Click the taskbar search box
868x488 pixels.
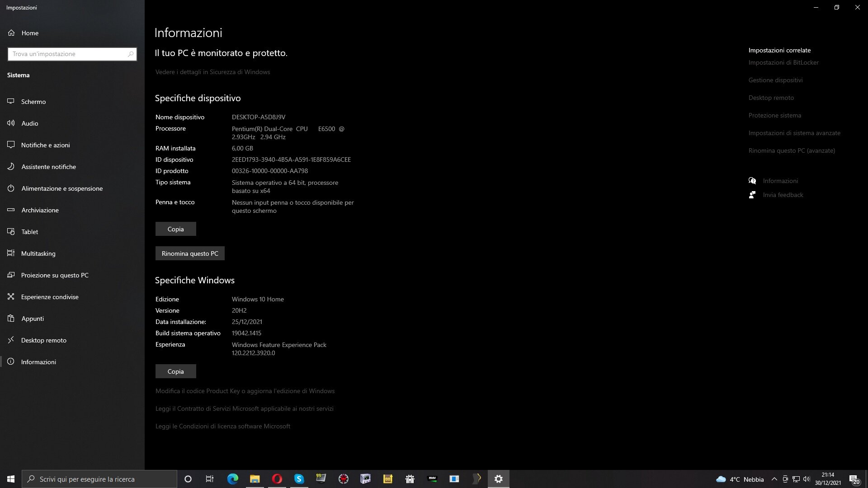99,479
